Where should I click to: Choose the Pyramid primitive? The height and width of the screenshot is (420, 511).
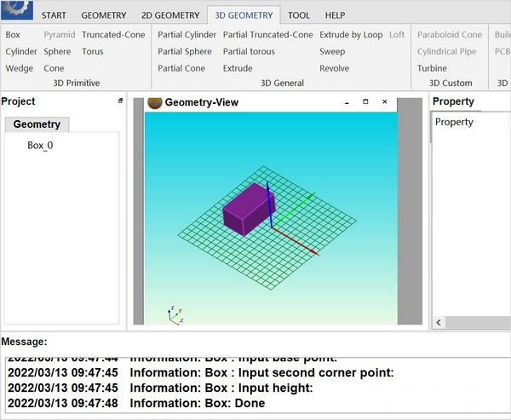click(60, 35)
